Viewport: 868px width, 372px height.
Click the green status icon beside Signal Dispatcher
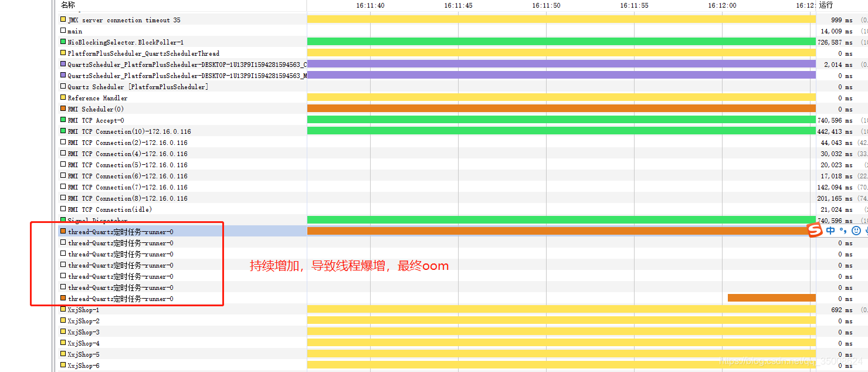[63, 220]
